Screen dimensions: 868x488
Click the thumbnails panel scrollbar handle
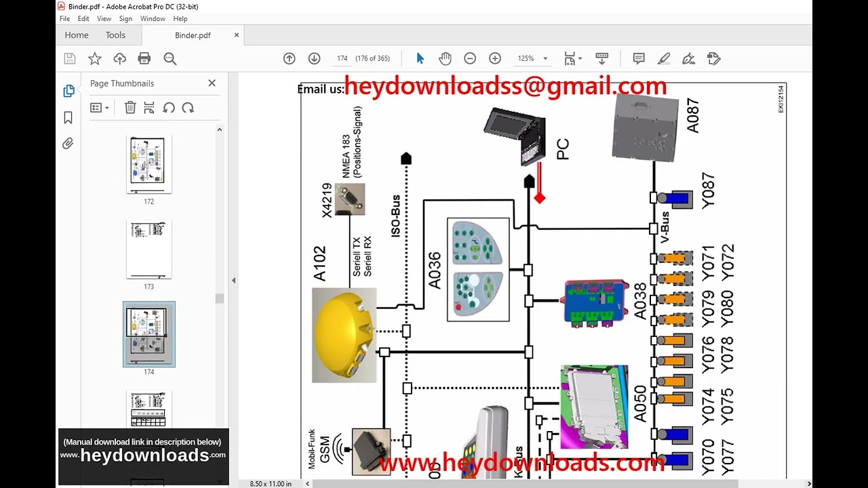pos(219,298)
